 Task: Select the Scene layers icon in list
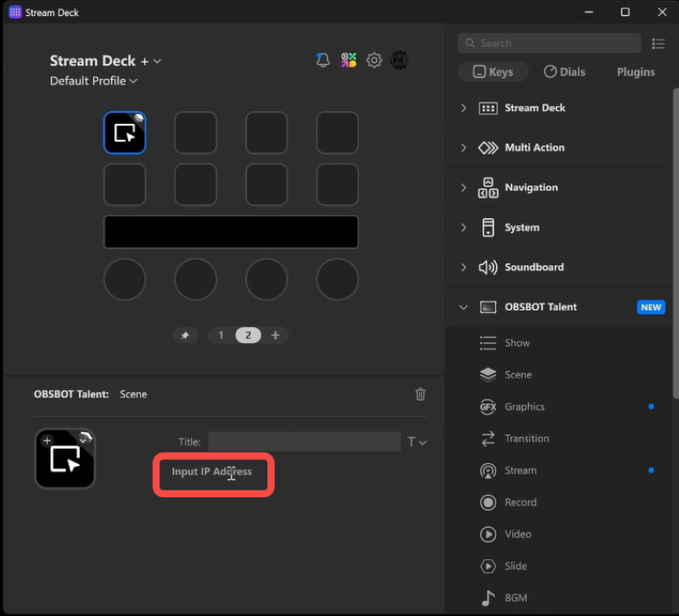[488, 374]
